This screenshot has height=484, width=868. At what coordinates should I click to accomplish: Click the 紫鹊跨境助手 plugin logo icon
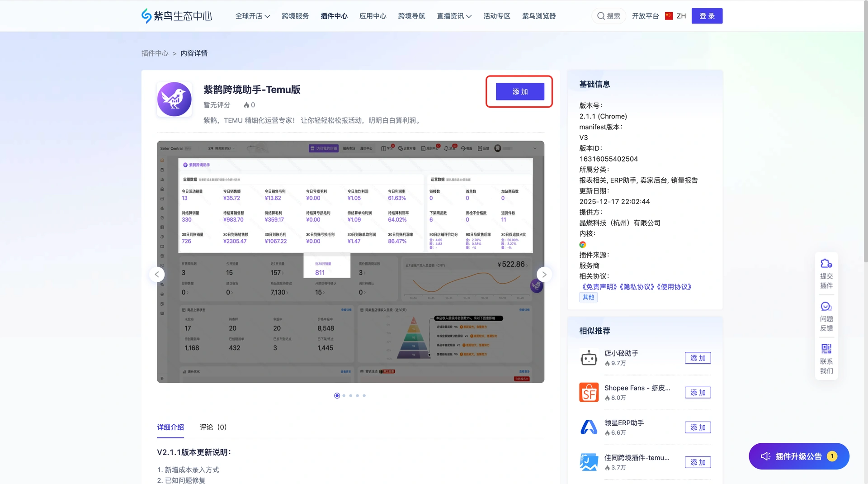(x=175, y=99)
